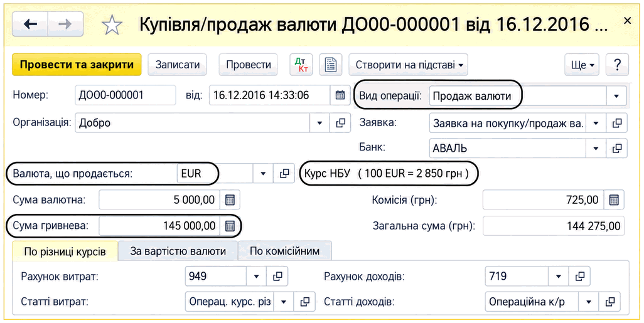Screen dimensions: 644x323
Task: Expand Статті доходів dropdown arrow
Action: pyautogui.click(x=589, y=302)
